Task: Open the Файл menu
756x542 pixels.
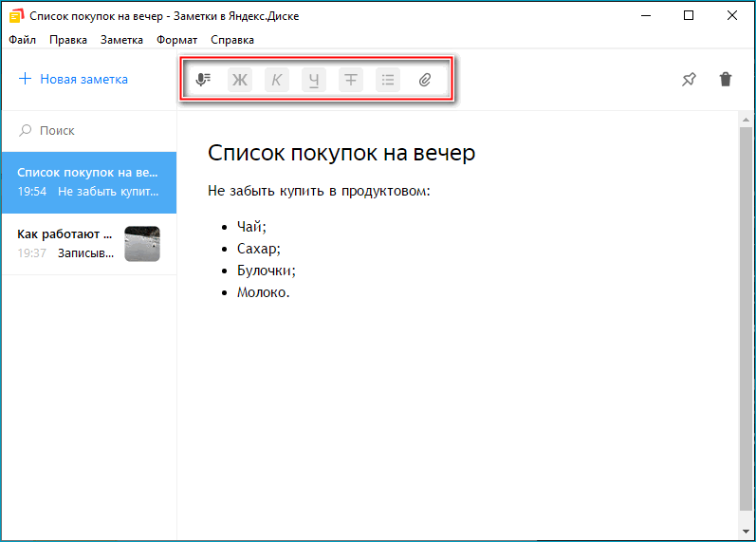Action: 22,40
